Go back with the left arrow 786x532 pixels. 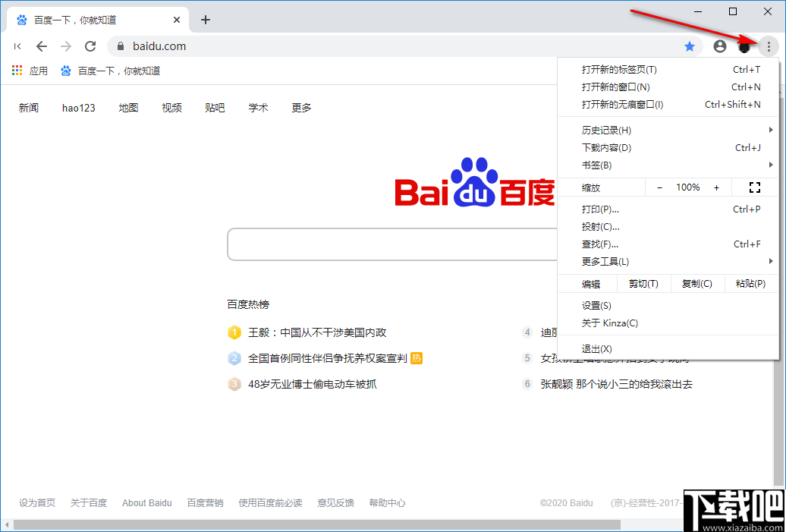(42, 46)
